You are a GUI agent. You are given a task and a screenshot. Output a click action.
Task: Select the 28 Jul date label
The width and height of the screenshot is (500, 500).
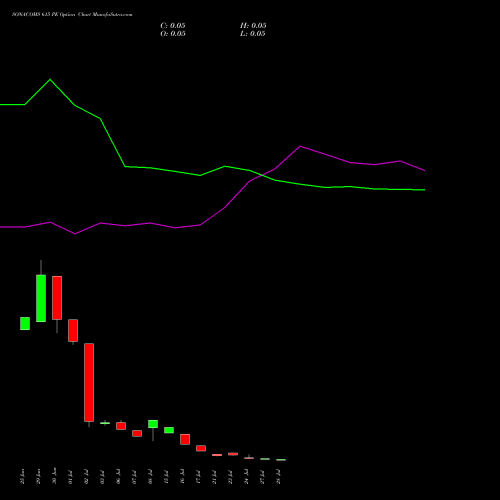point(278,477)
